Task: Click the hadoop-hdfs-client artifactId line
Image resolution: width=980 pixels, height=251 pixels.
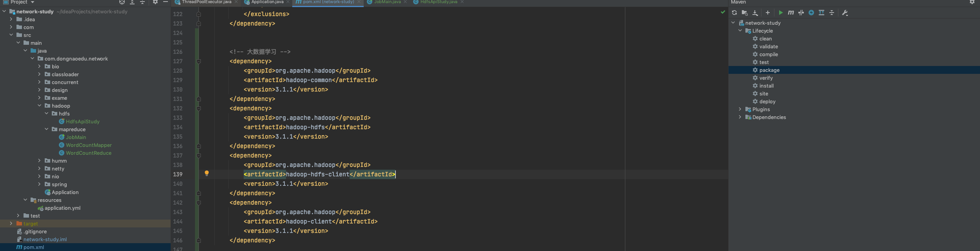Action: tap(319, 174)
